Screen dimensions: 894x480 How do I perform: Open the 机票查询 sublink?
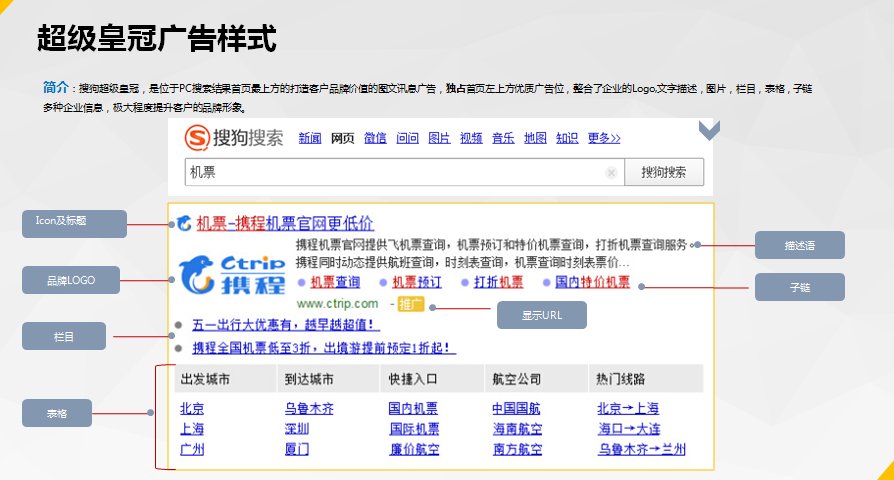click(335, 282)
